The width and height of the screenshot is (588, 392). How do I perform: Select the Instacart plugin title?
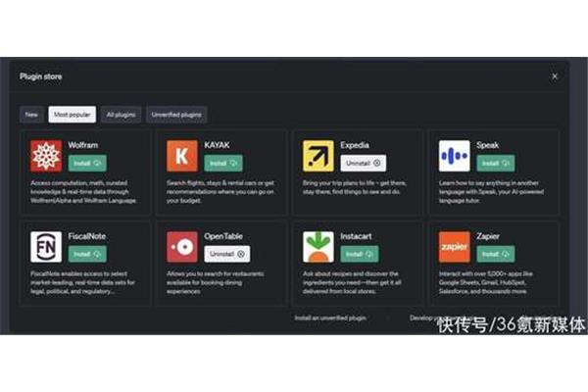357,236
